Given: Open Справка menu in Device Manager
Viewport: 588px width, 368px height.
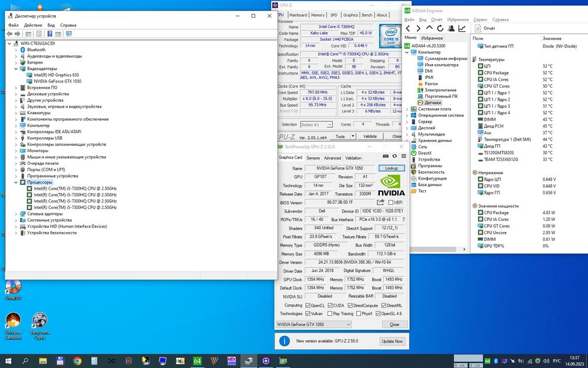Looking at the screenshot, I should coord(68,25).
